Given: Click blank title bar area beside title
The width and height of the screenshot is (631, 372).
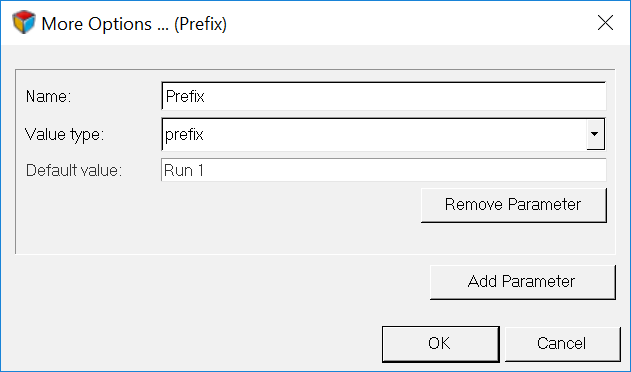Looking at the screenshot, I should pyautogui.click(x=402, y=23).
